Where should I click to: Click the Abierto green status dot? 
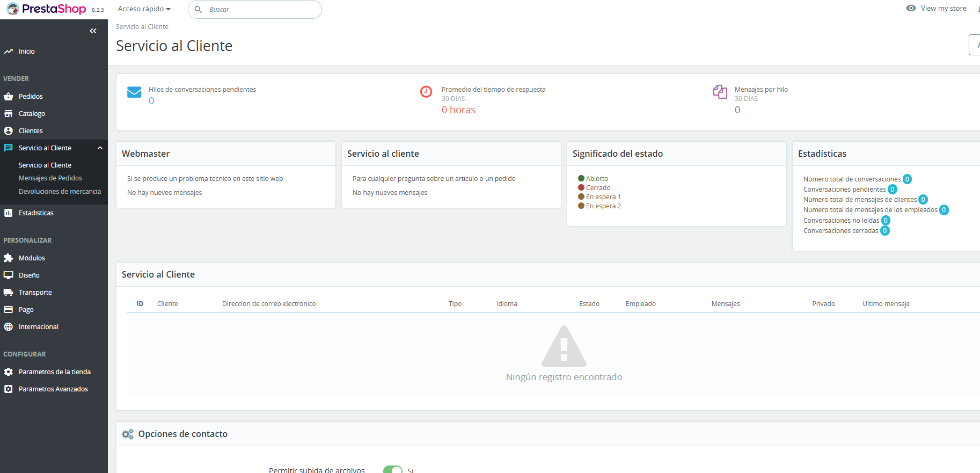coord(581,179)
